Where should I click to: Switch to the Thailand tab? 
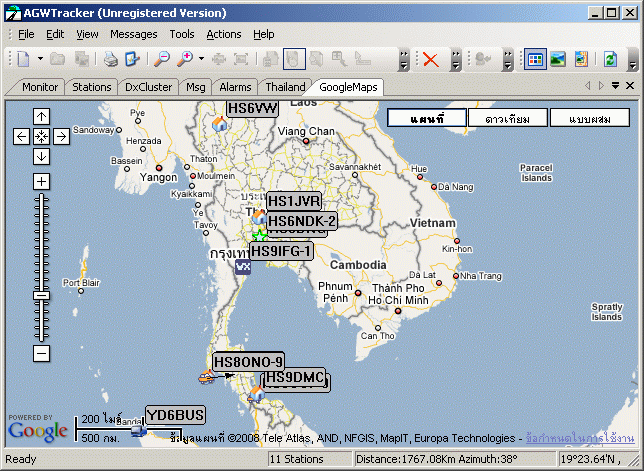click(x=285, y=87)
